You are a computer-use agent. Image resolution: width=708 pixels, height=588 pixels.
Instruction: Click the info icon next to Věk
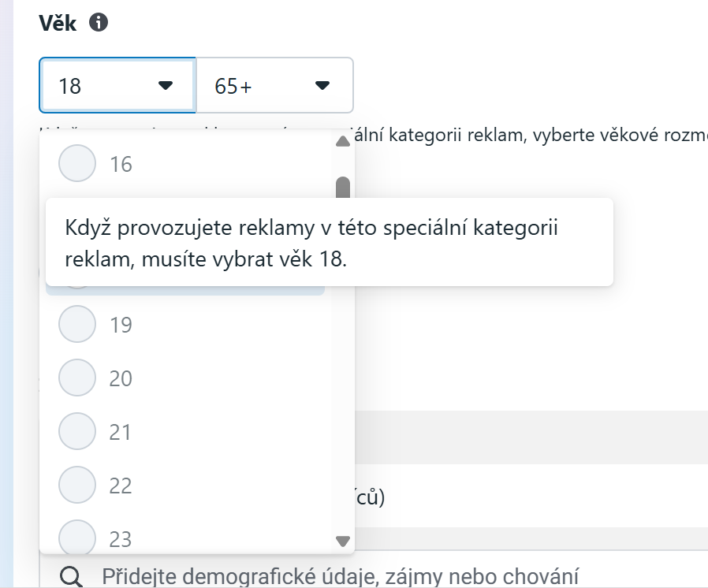pos(99,23)
